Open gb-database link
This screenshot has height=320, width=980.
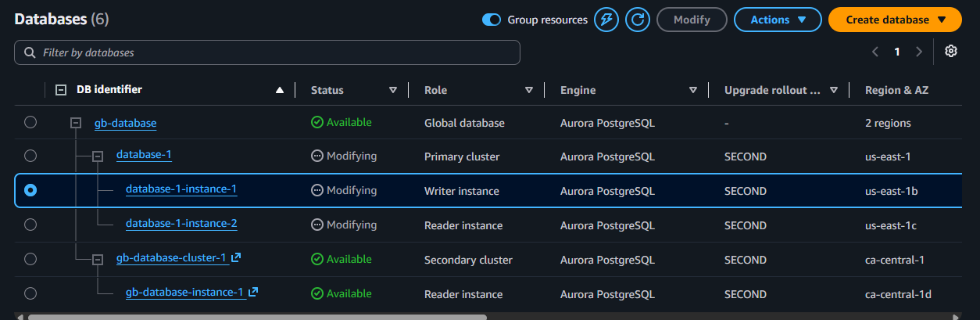[x=125, y=123]
